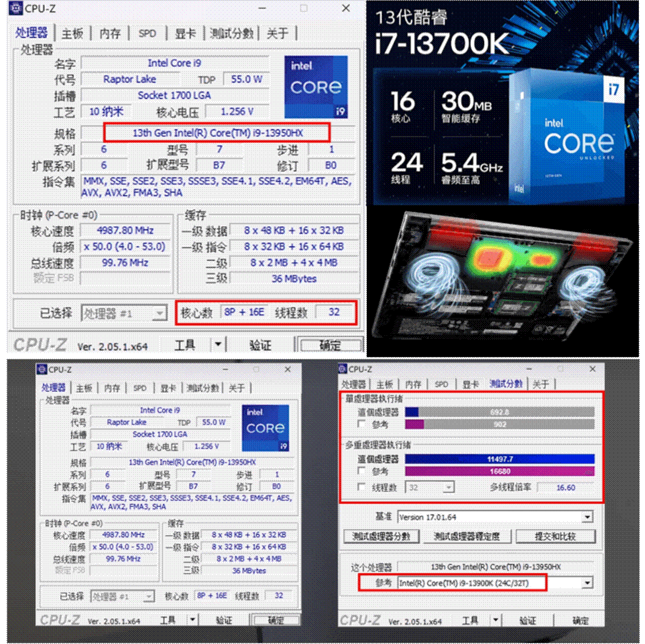Open 显卡 tab in benchmark window
Image resolution: width=645 pixels, height=644 pixels.
pyautogui.click(x=471, y=384)
